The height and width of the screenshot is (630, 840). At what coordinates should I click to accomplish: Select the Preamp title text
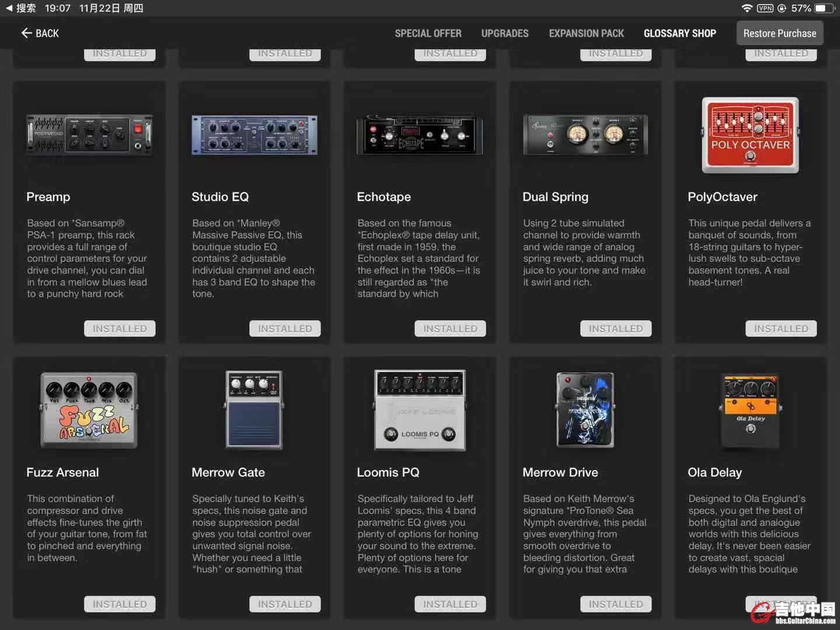48,197
